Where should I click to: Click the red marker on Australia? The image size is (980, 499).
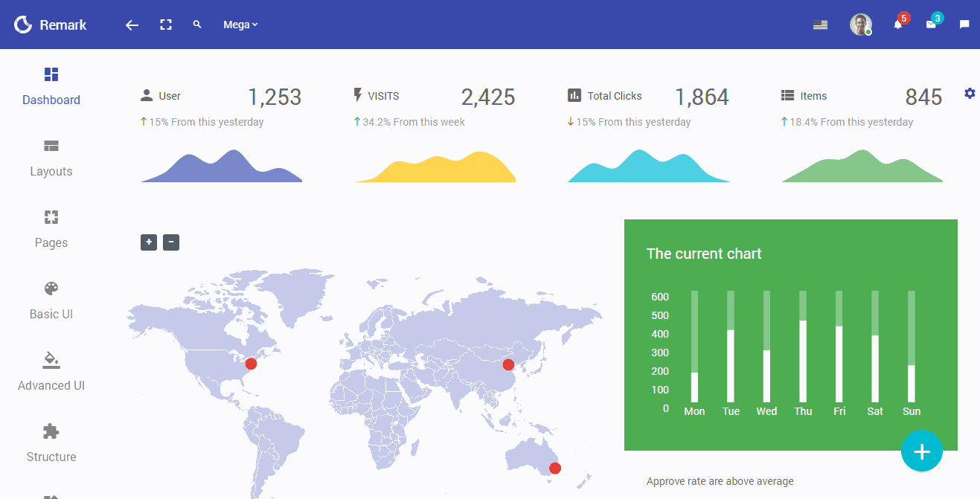point(554,468)
